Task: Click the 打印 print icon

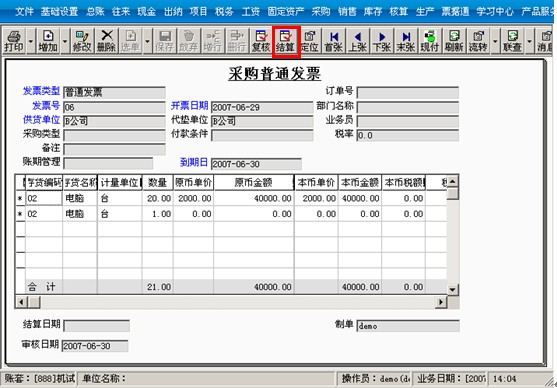Action: tap(14, 41)
